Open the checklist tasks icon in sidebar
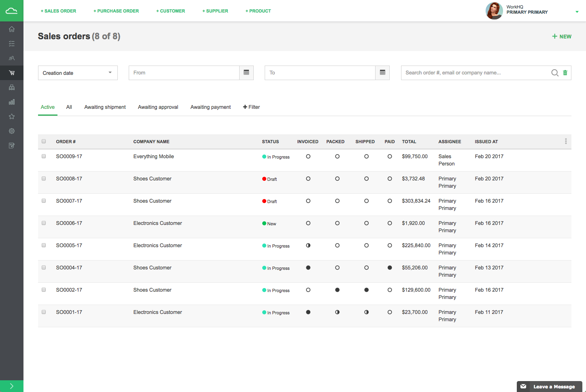This screenshot has width=586, height=392. 12,44
